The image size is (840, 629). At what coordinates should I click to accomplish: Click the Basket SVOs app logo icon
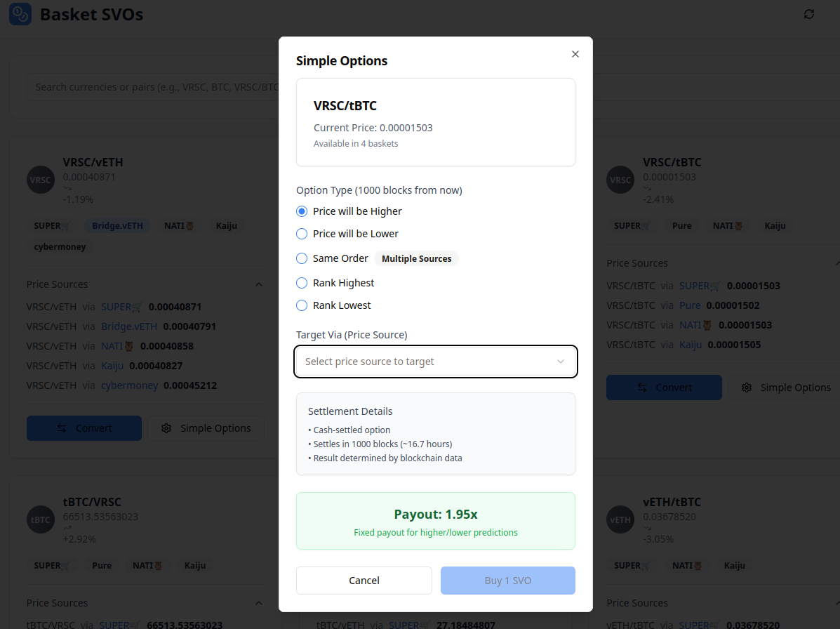click(20, 14)
